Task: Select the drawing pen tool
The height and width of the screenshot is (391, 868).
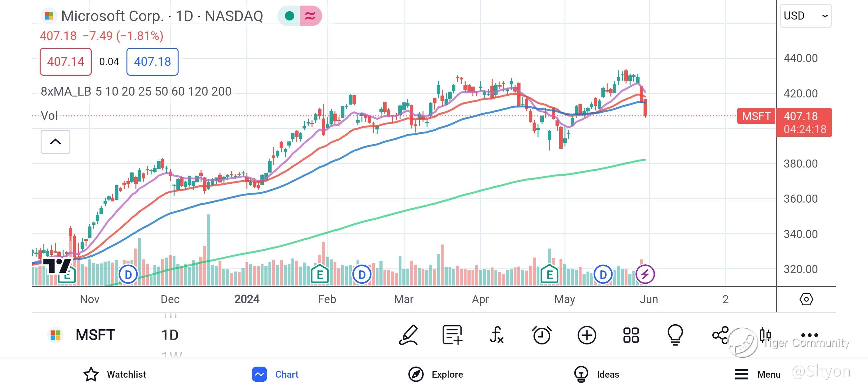Action: point(409,335)
